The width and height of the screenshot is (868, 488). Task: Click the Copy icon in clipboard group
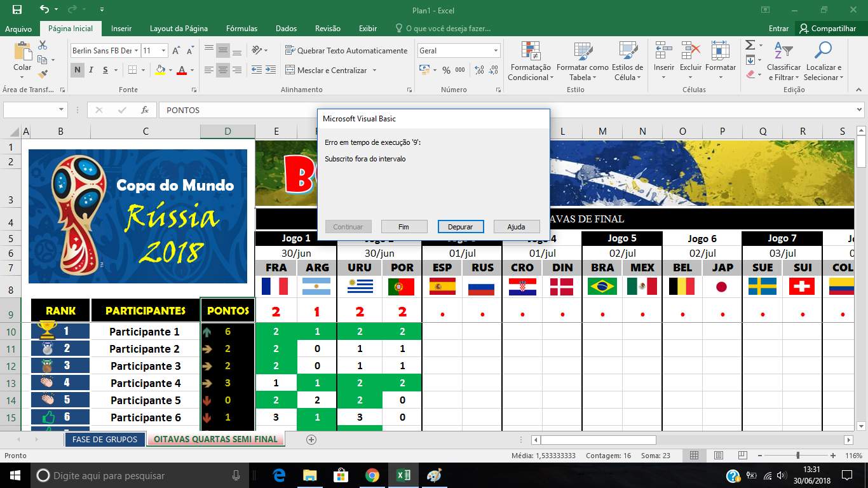click(x=42, y=60)
